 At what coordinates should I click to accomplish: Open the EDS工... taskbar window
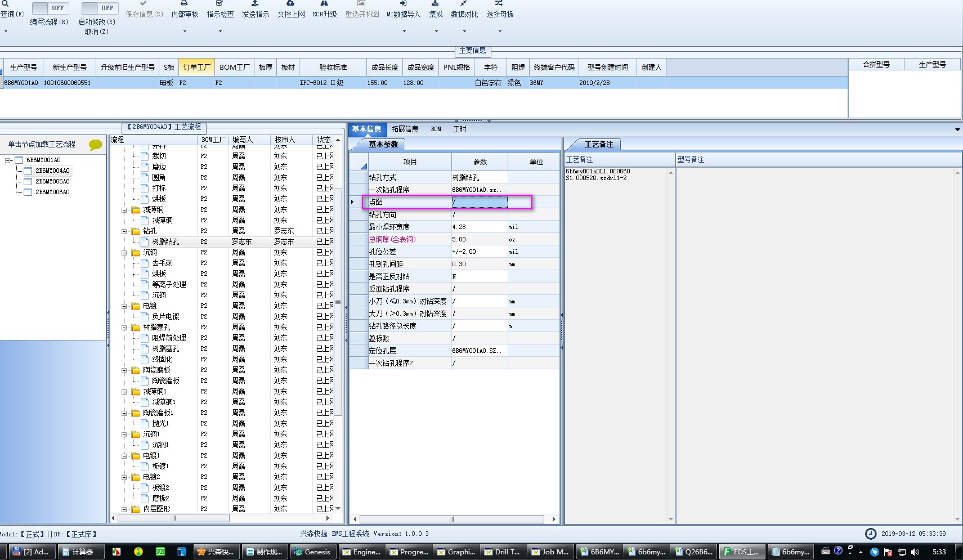(742, 552)
